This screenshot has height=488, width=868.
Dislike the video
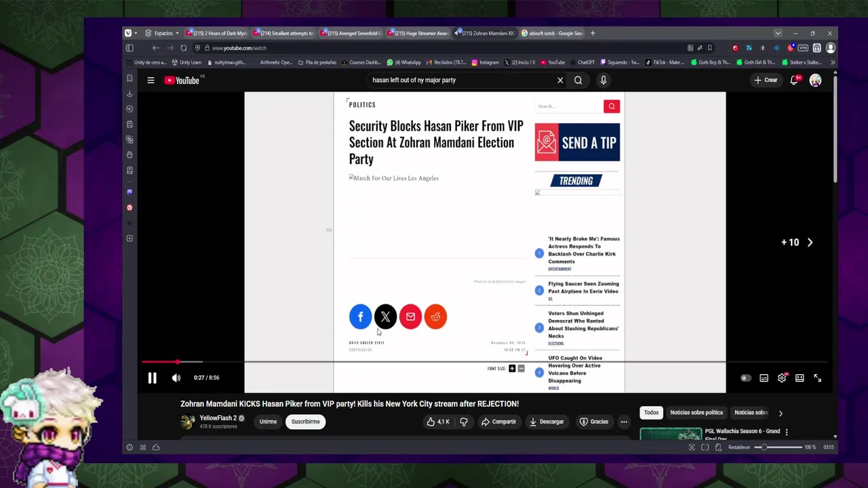[464, 422]
